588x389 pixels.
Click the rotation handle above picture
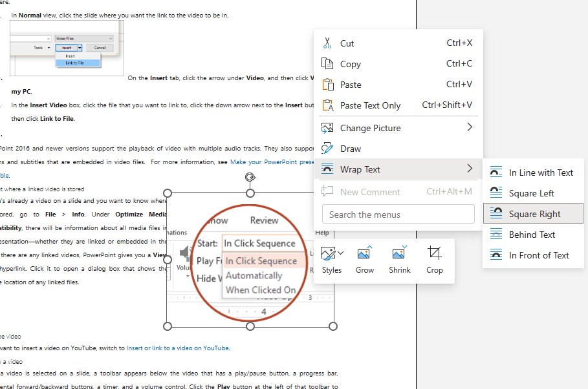(250, 177)
